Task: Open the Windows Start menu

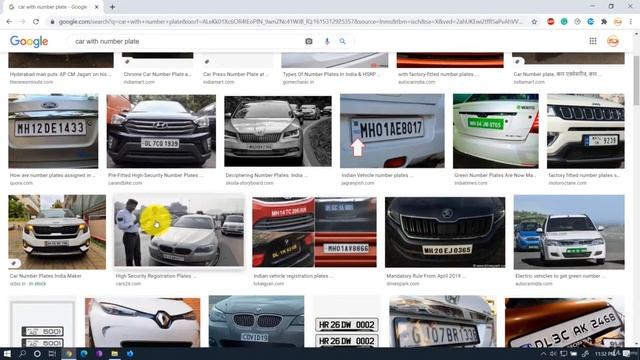Action: (7, 353)
